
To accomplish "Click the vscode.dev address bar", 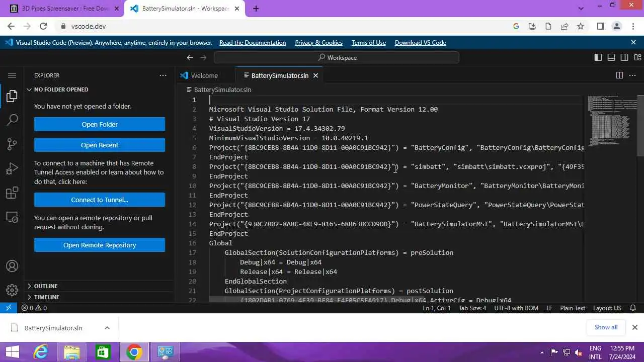I will coord(282,26).
